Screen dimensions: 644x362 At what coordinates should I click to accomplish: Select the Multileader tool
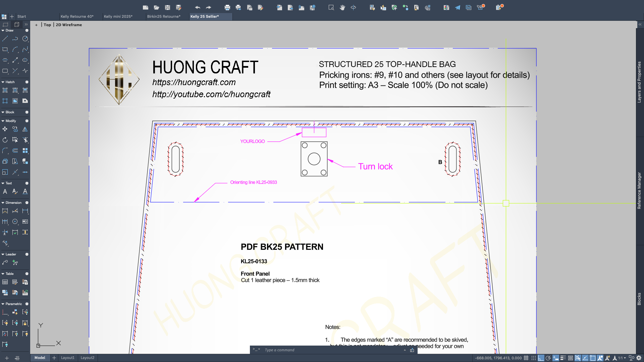pos(5,262)
